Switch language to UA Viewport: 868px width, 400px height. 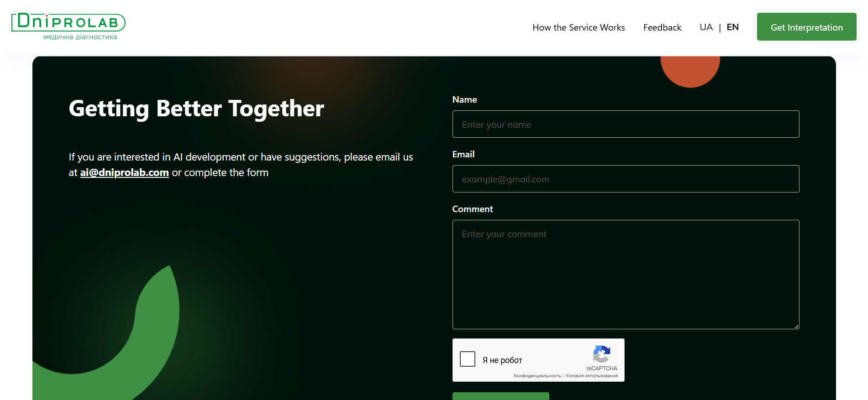click(706, 27)
